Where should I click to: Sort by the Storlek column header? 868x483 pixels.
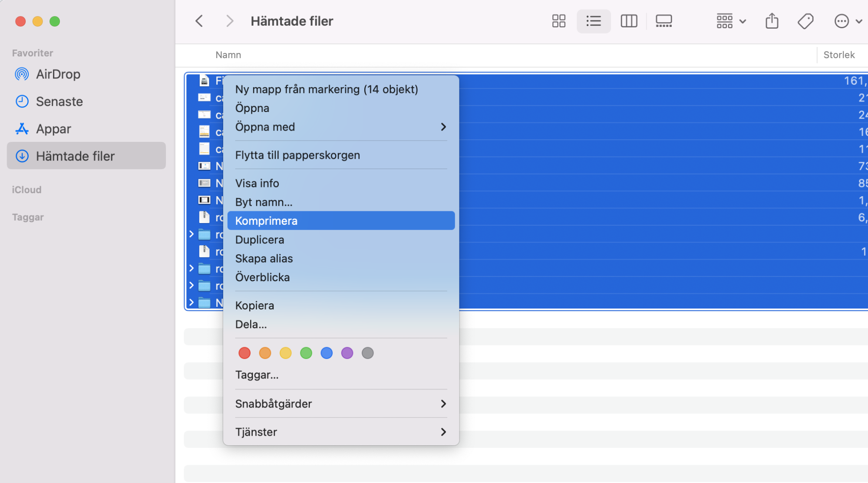(x=839, y=55)
